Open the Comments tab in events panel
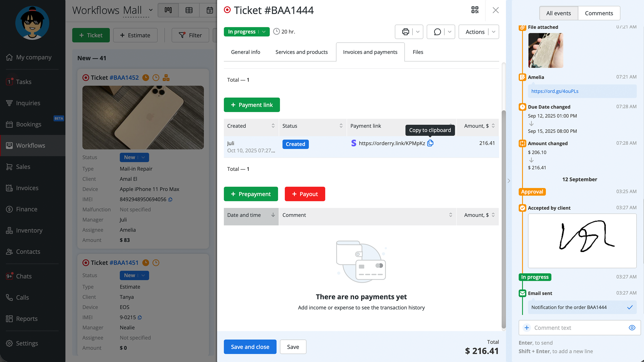644x362 pixels. pos(599,13)
